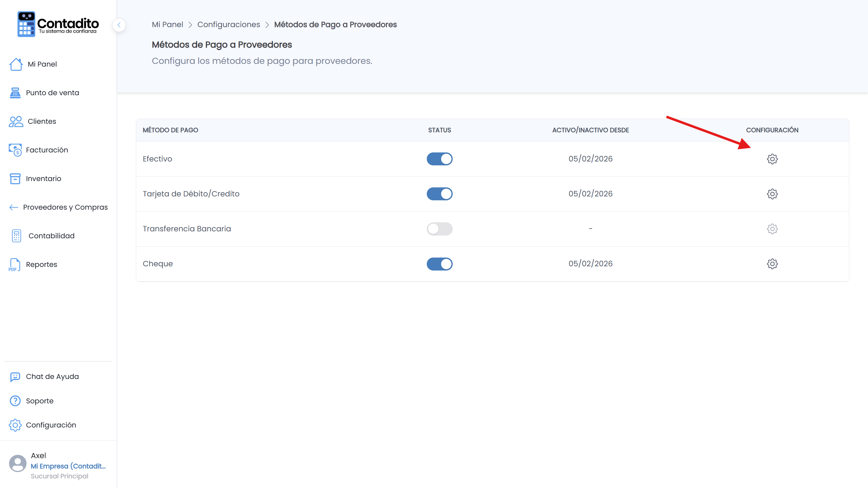
Task: Click the Contabilidad calculator icon
Action: (x=16, y=236)
